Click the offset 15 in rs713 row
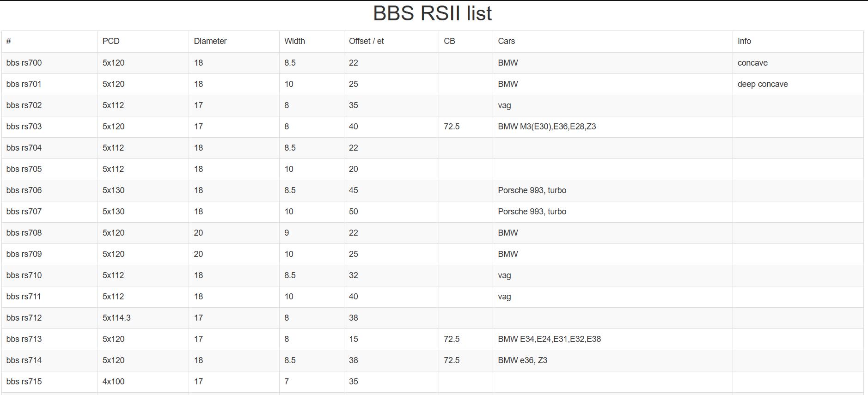Image resolution: width=868 pixels, height=395 pixels. coord(391,339)
